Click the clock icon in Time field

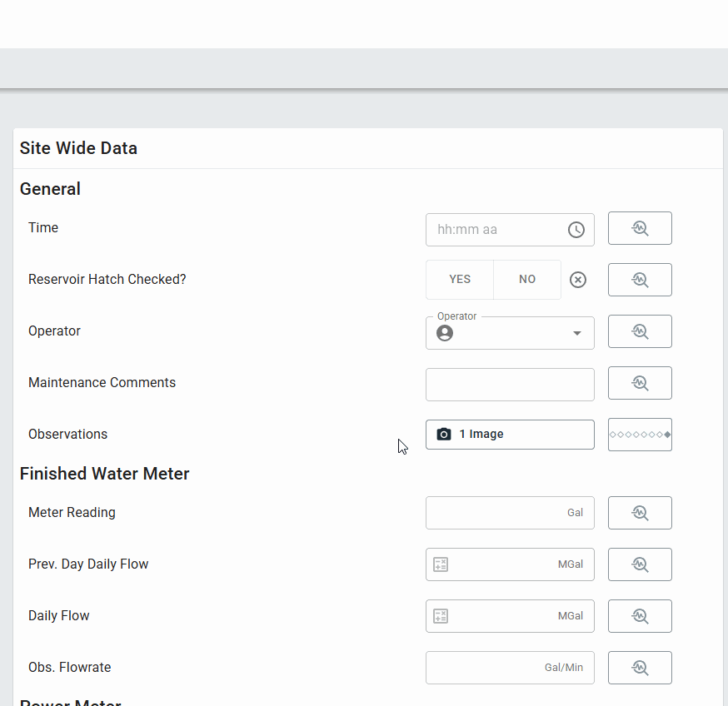(x=576, y=230)
